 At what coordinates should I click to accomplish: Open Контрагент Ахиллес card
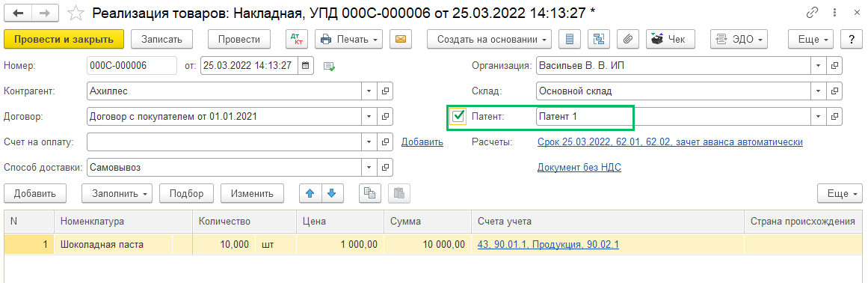(385, 91)
